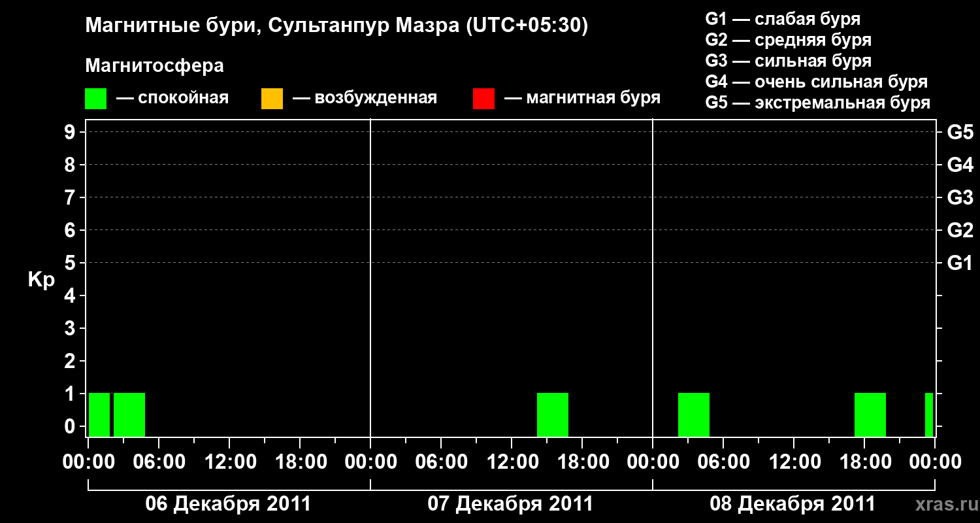Click the orange 'возбужденная' legend swatch

pyautogui.click(x=272, y=99)
